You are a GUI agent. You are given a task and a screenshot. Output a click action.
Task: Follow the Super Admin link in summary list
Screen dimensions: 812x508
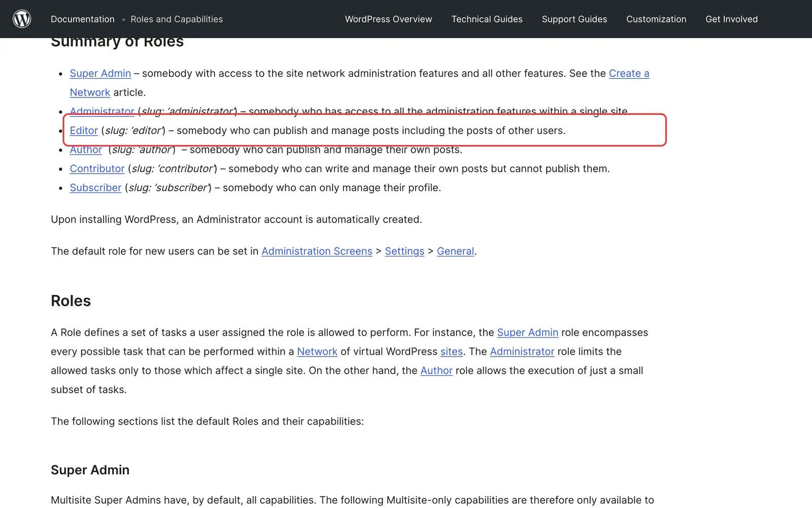(x=100, y=74)
